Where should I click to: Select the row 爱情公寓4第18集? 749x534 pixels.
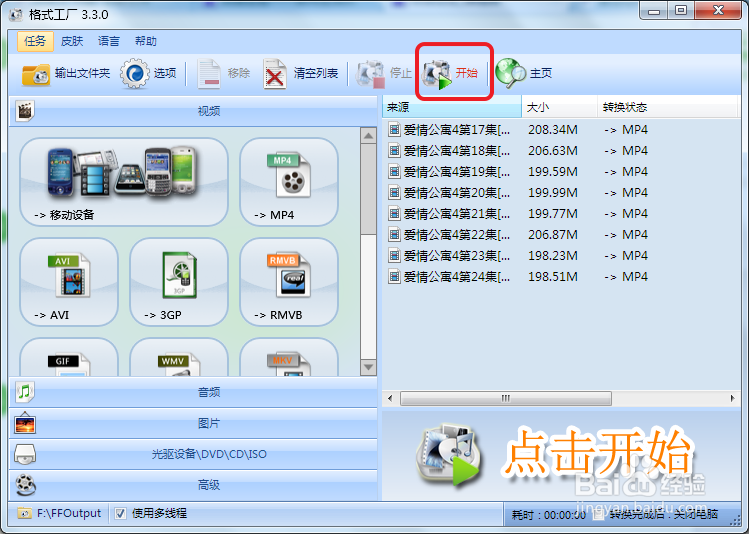pyautogui.click(x=562, y=150)
